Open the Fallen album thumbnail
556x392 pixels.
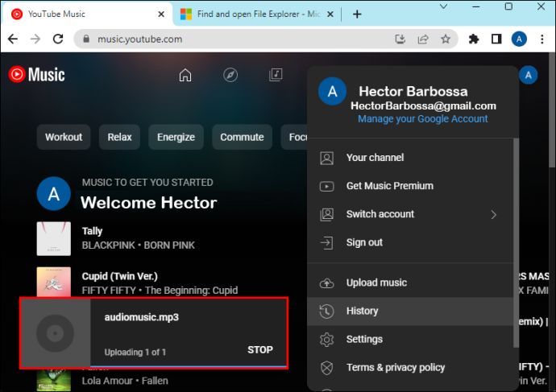click(53, 380)
